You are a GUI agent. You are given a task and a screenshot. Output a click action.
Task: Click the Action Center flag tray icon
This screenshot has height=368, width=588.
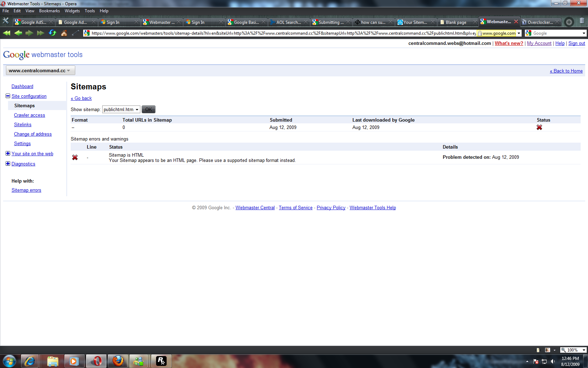536,361
